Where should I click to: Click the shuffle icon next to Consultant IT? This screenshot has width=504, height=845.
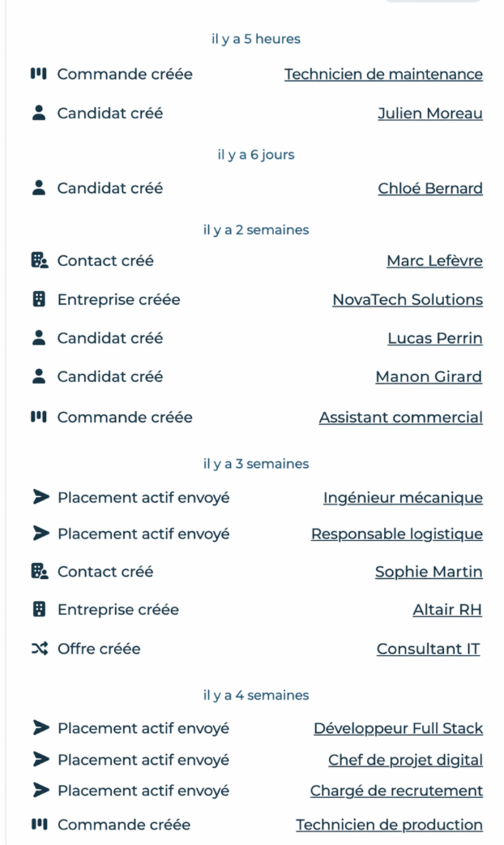[40, 649]
